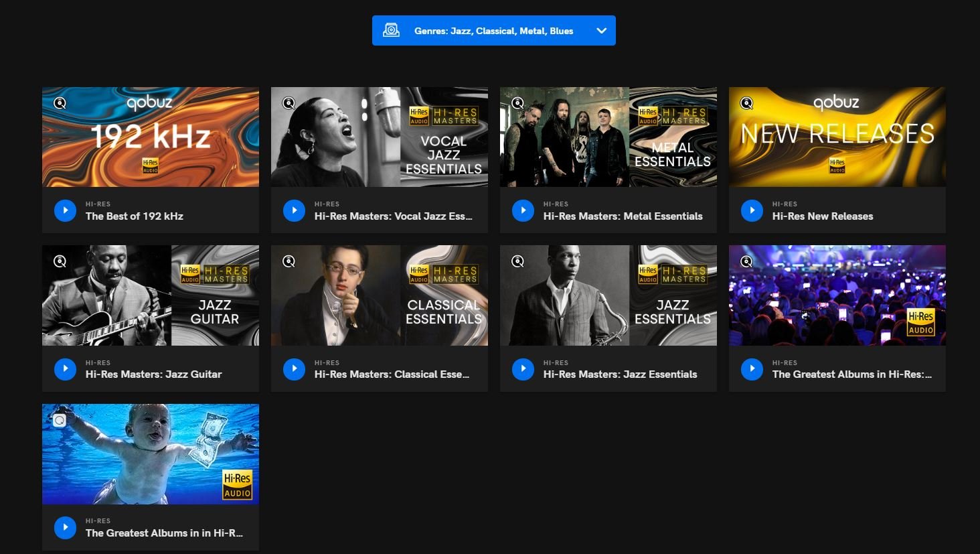
Task: Open the orange 192 kHz cover artwork
Action: pyautogui.click(x=151, y=137)
